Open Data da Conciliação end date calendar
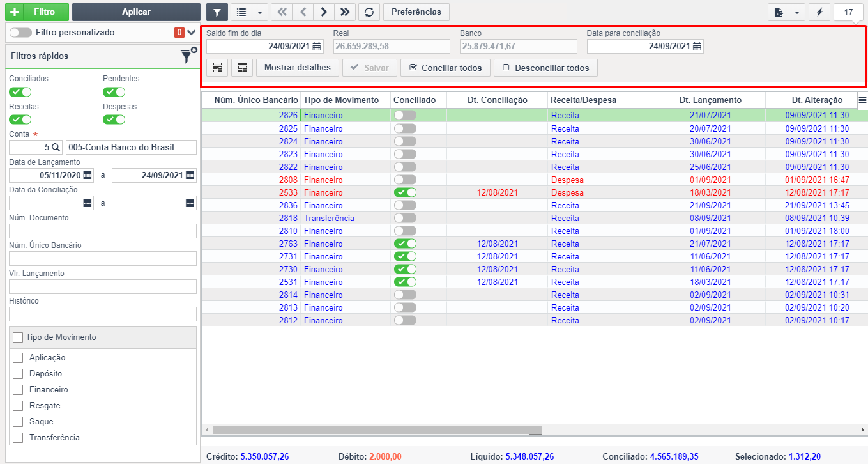 coord(190,203)
